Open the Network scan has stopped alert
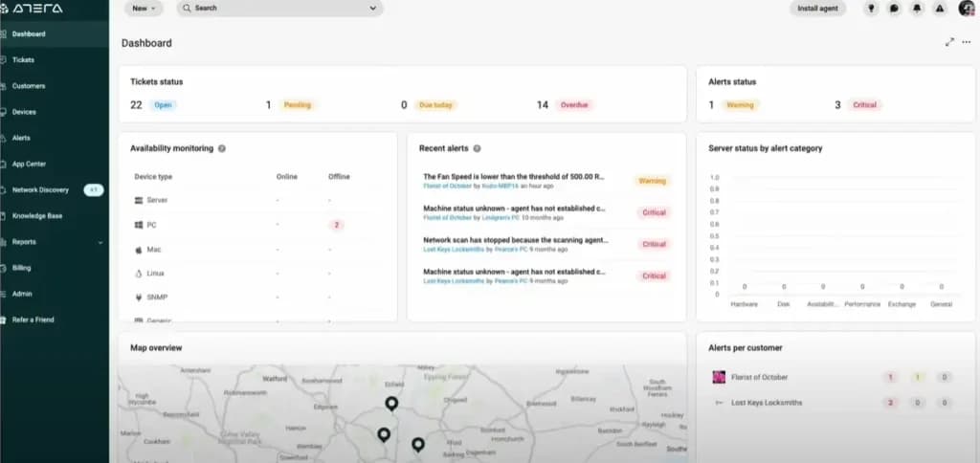Viewport: 980px width, 463px height. [516, 240]
